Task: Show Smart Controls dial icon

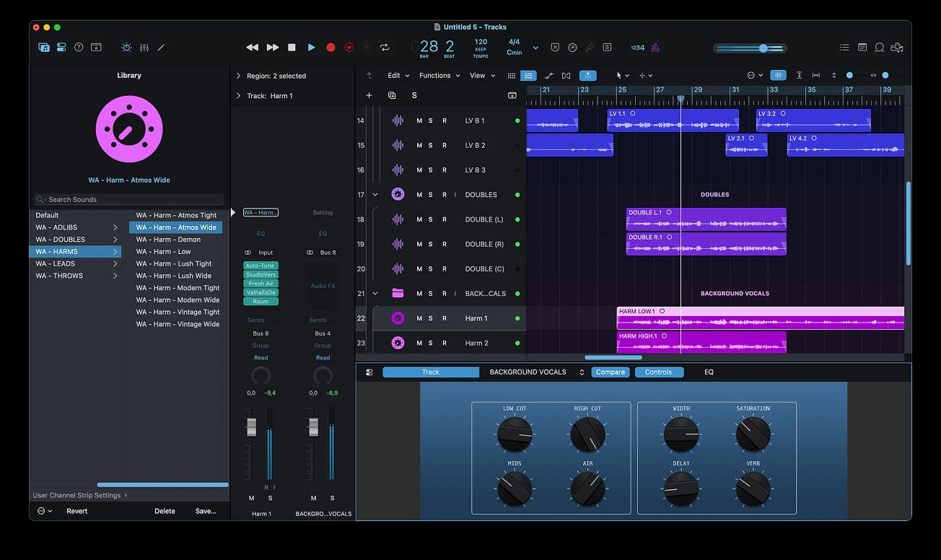Action: coord(126,48)
